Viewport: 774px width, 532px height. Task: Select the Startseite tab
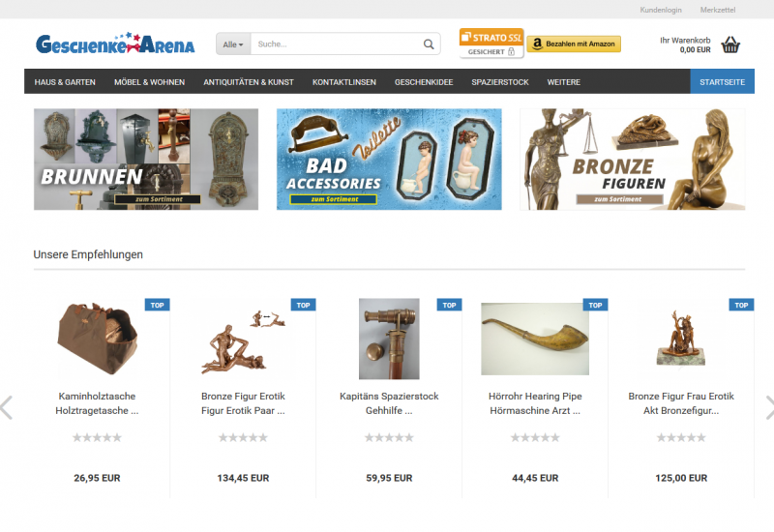[722, 81]
